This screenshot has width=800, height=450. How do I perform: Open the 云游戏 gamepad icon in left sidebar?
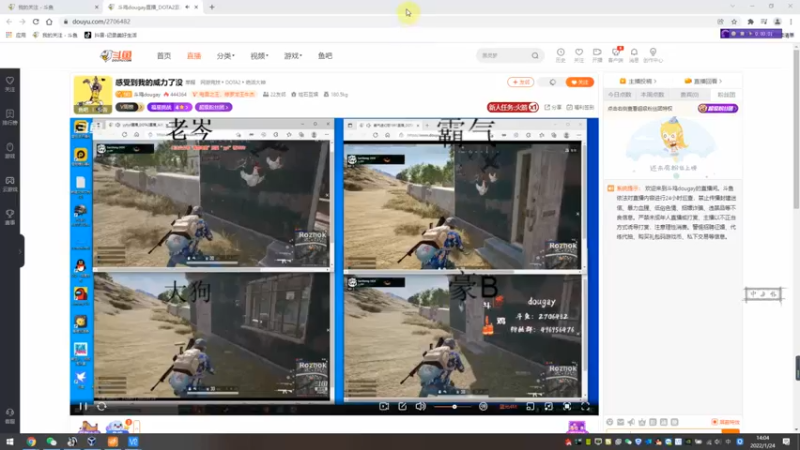10,184
